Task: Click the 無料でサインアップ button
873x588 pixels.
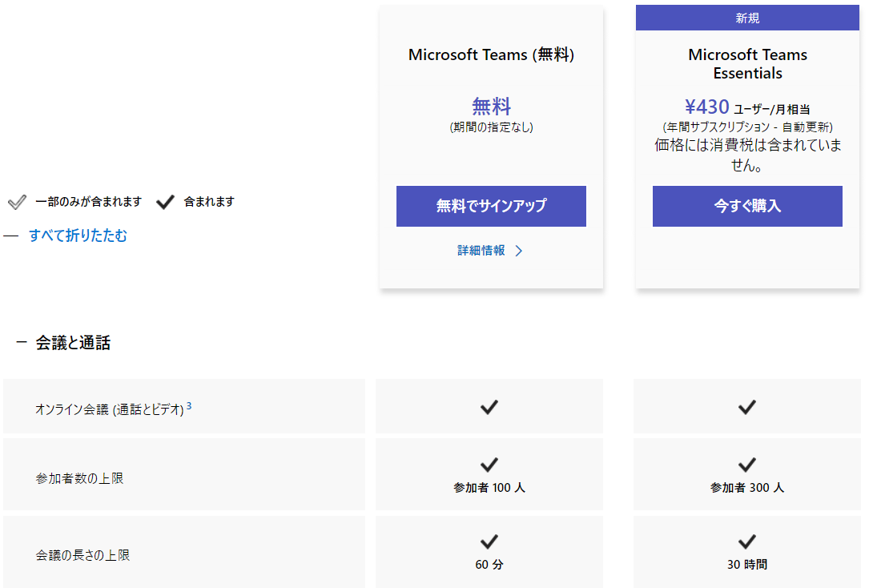Action: [491, 206]
